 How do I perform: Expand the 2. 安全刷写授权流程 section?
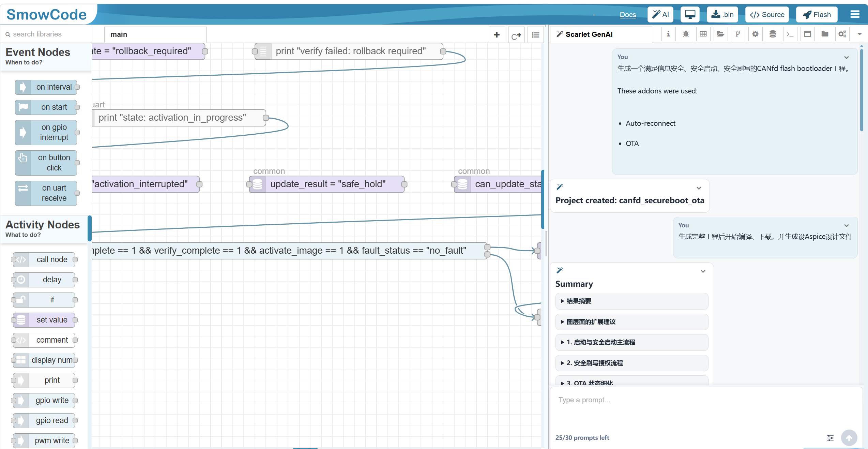click(x=631, y=363)
